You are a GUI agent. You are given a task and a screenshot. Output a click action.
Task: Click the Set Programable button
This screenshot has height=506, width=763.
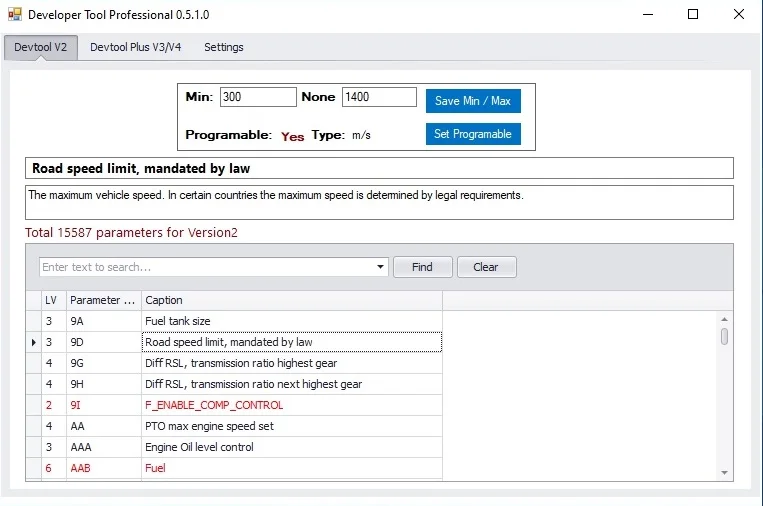pos(473,134)
